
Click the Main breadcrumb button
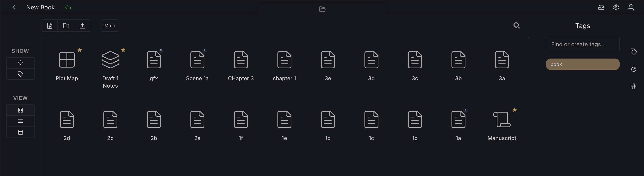pos(110,26)
